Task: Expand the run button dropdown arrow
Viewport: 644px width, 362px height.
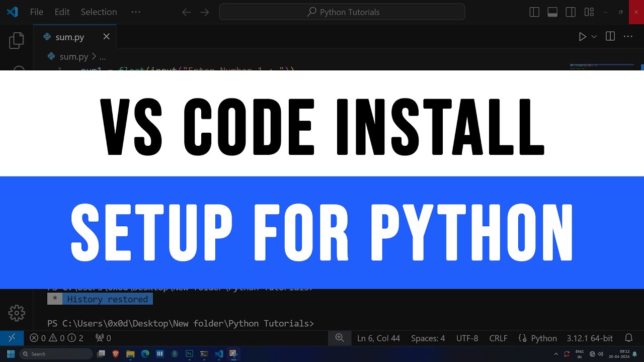Action: point(594,37)
